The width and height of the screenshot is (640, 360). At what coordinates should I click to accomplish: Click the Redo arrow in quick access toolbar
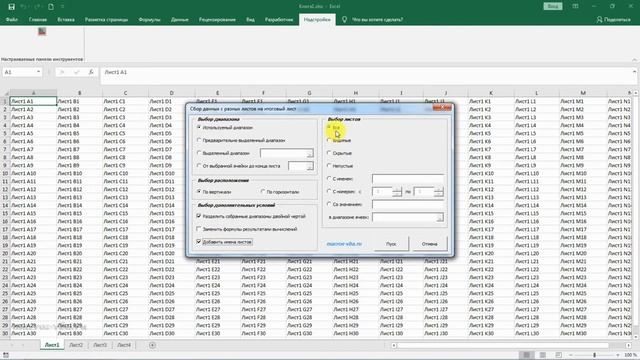[x=37, y=7]
